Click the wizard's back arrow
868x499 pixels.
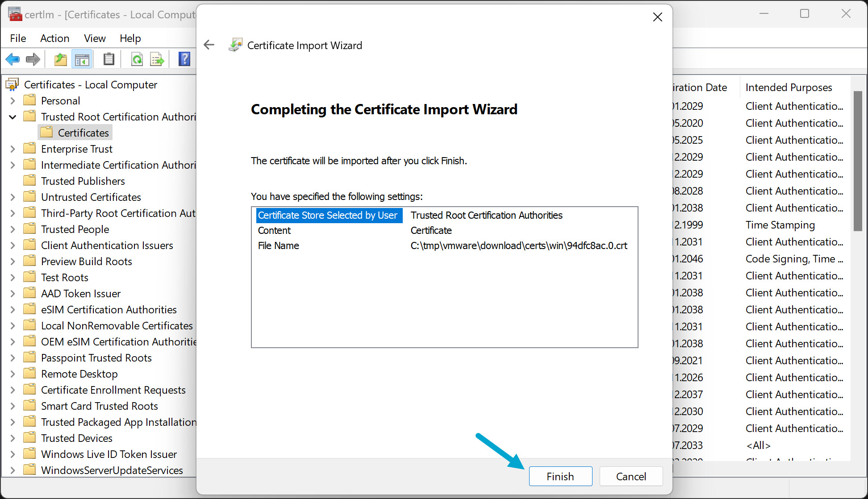pyautogui.click(x=209, y=45)
